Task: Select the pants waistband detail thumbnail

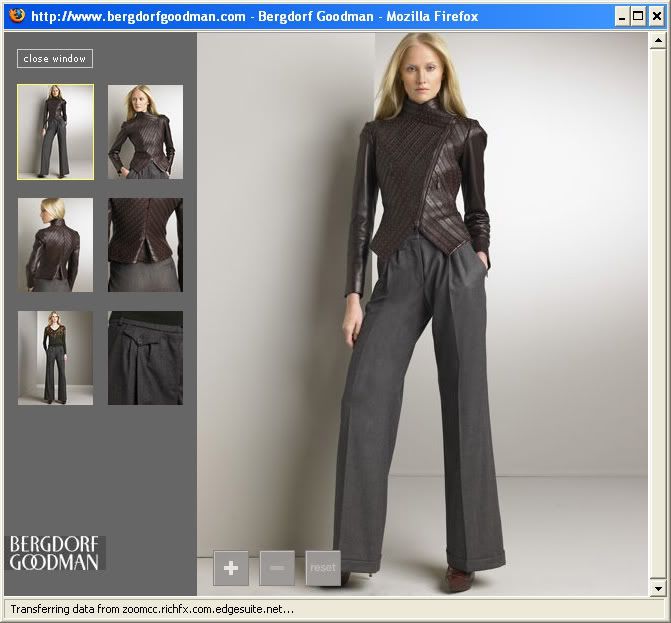Action: point(145,358)
